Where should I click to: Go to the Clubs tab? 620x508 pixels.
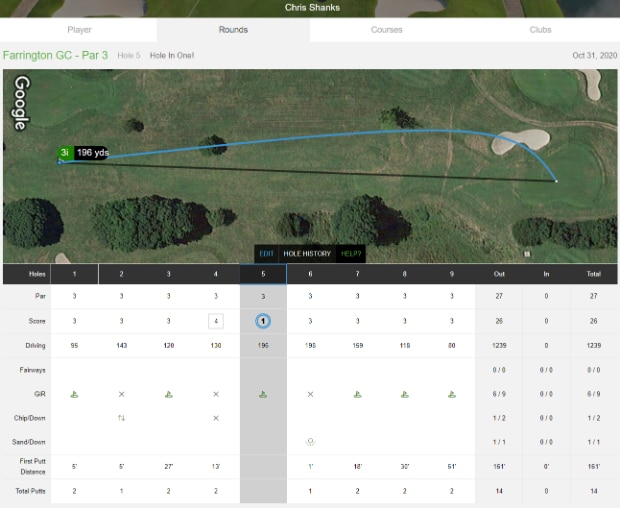coord(540,30)
